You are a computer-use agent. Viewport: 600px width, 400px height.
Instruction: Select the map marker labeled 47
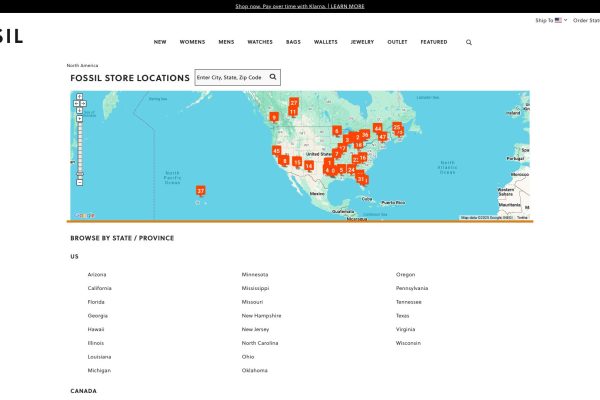tap(383, 137)
